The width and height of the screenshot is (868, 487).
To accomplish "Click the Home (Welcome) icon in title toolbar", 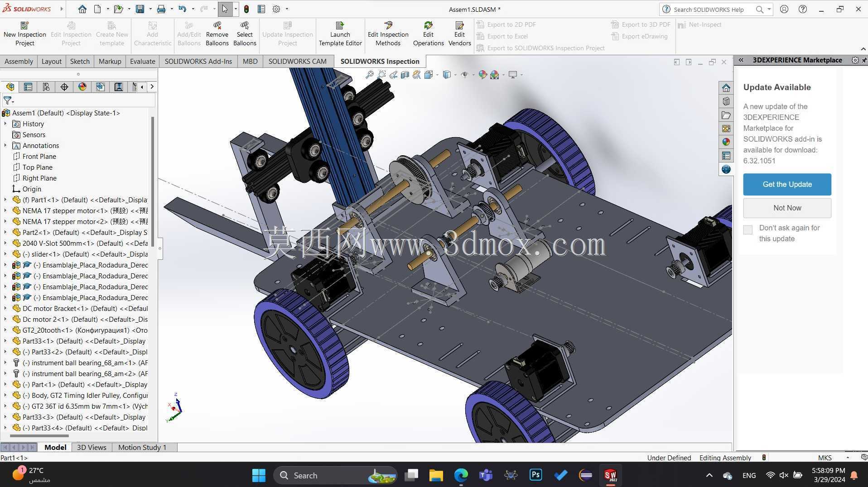I will (82, 9).
